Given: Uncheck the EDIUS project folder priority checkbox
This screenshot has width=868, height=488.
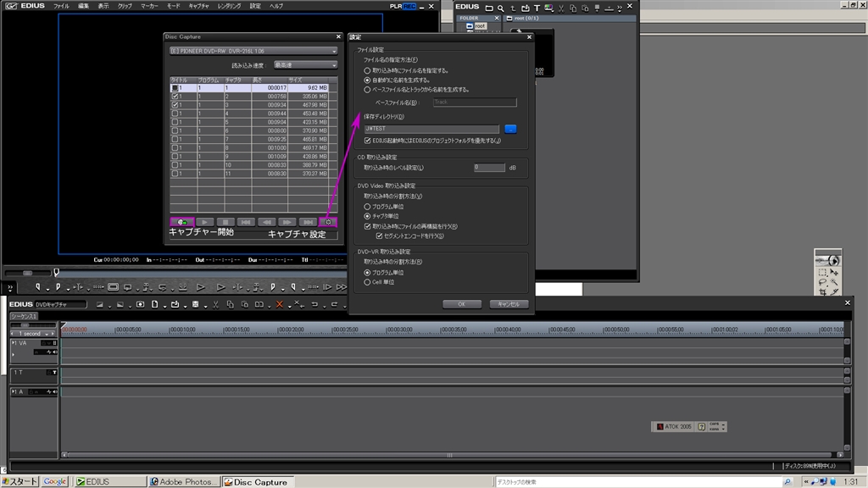Looking at the screenshot, I should [367, 141].
